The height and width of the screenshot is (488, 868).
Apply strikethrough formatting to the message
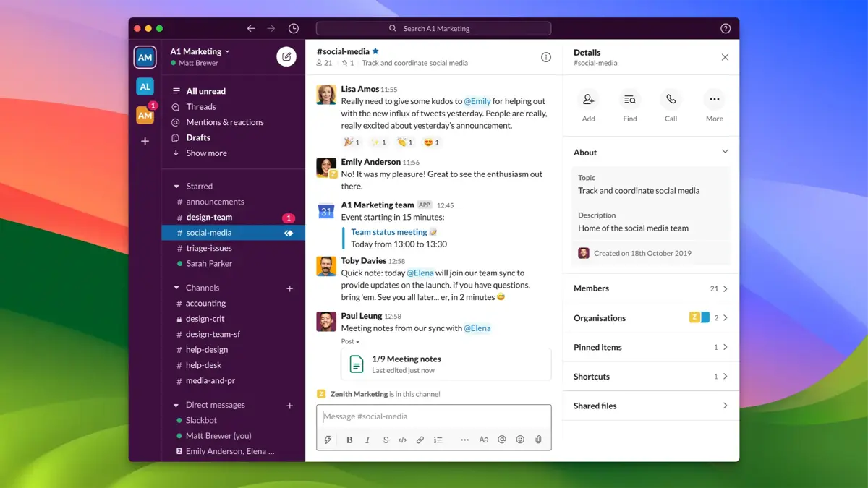[x=386, y=440]
